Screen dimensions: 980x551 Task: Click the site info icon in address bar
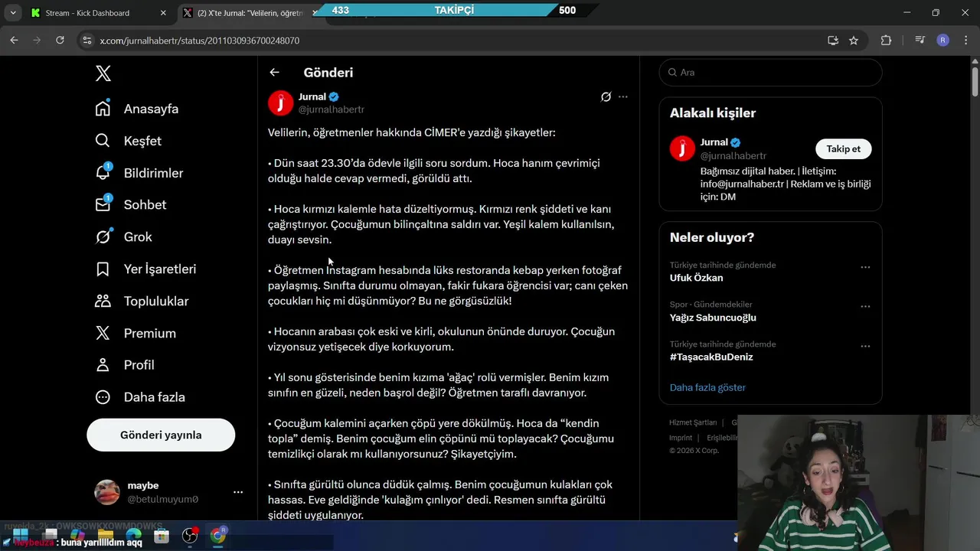87,41
